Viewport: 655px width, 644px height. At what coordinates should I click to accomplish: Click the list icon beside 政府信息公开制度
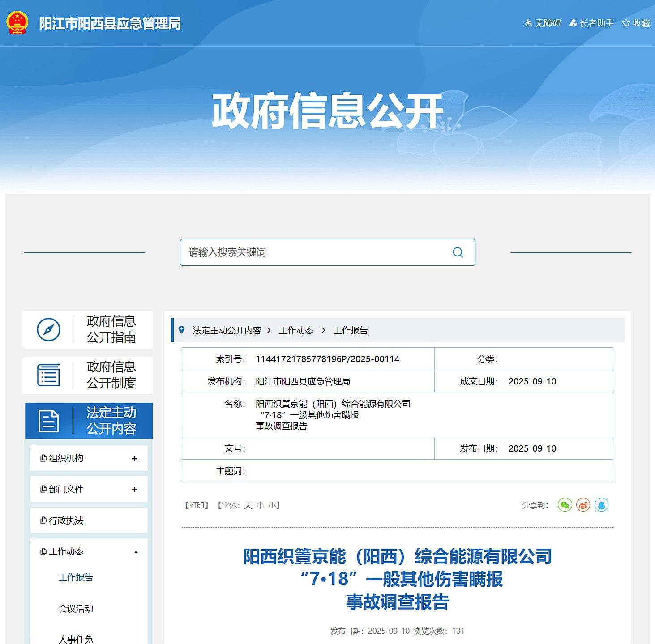tap(48, 375)
